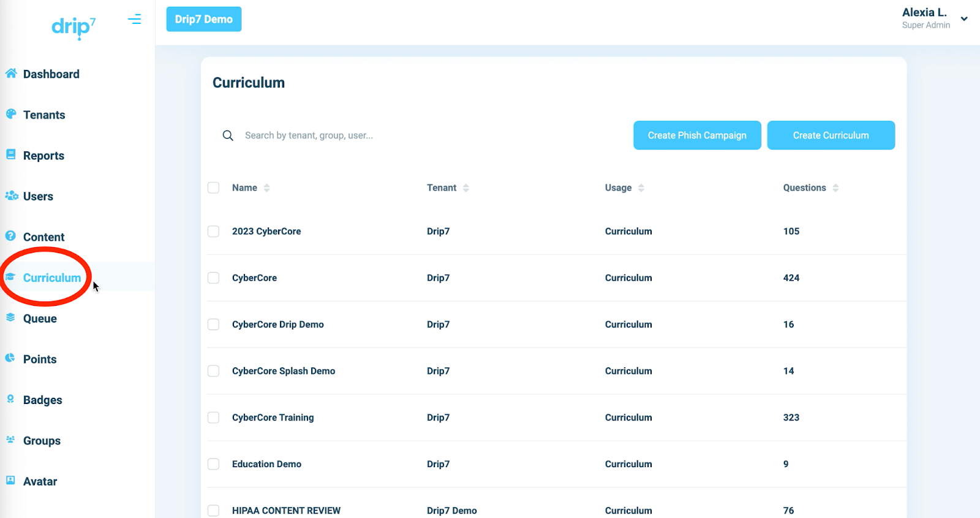Click the Dashboard home icon
Viewport: 980px width, 518px height.
(x=11, y=74)
